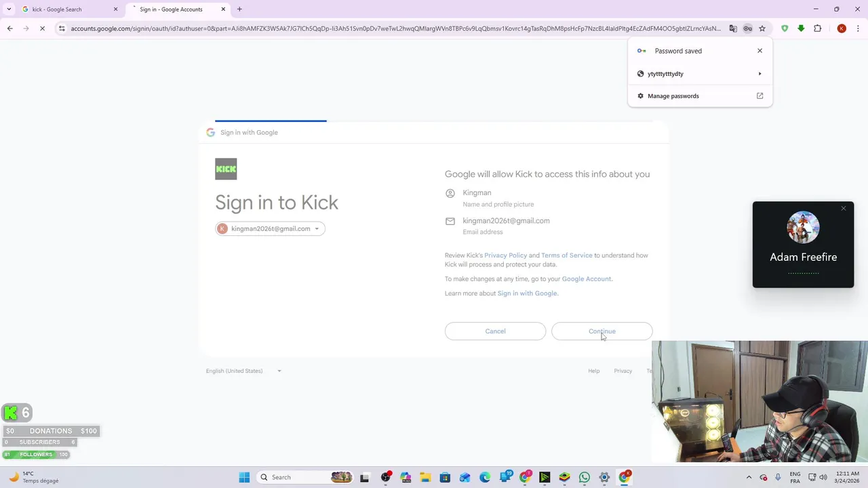
Task: Open Microsoft Store from the taskbar
Action: pos(445,477)
